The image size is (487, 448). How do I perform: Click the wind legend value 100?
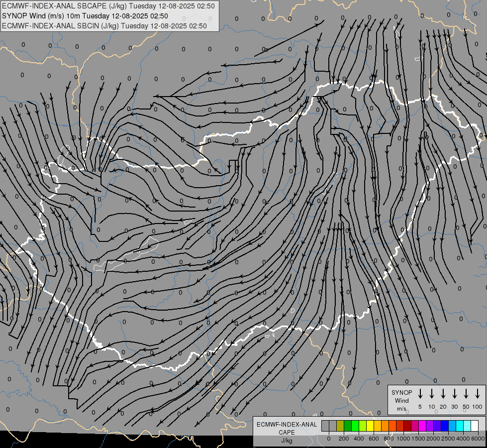(x=478, y=407)
